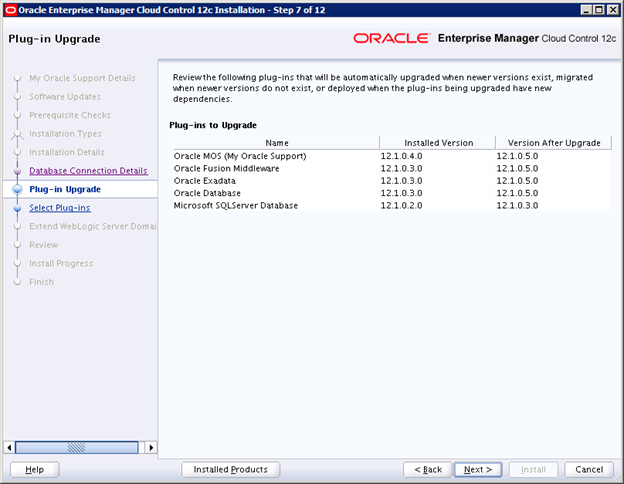Click the Software Updates step
The height and width of the screenshot is (484, 624).
click(x=65, y=97)
